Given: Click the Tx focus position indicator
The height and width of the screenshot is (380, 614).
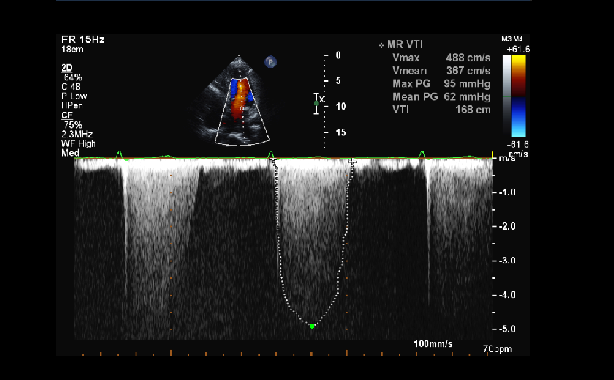Looking at the screenshot, I should pyautogui.click(x=318, y=103).
